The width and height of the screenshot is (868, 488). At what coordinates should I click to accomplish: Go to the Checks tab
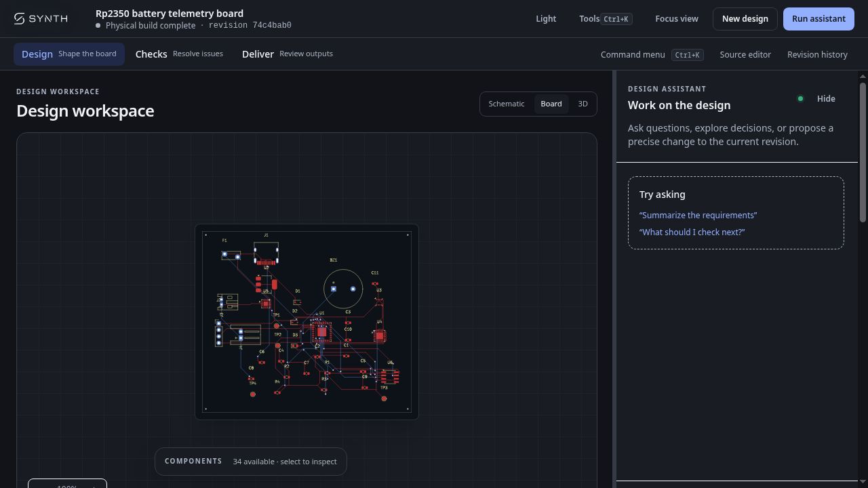pos(179,54)
